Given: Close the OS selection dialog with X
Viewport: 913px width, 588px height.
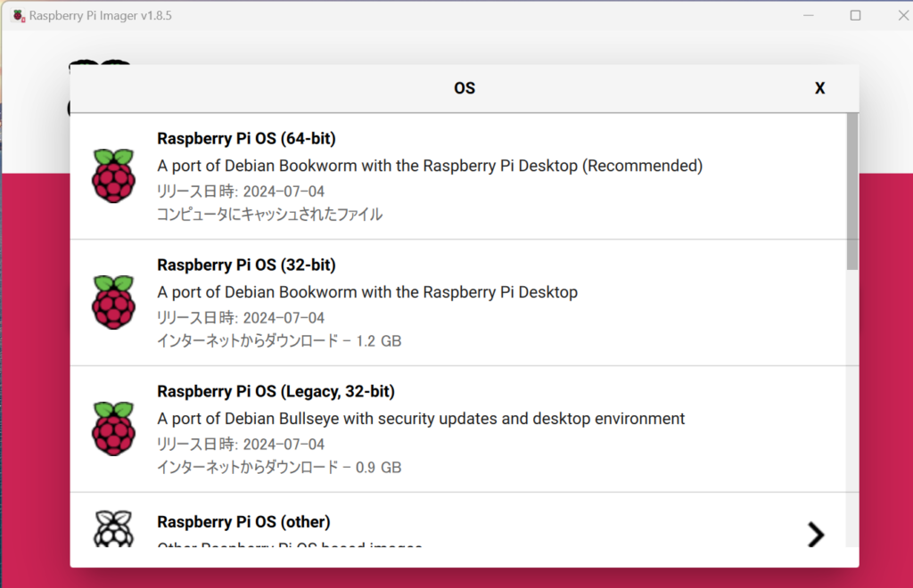Looking at the screenshot, I should coord(819,88).
